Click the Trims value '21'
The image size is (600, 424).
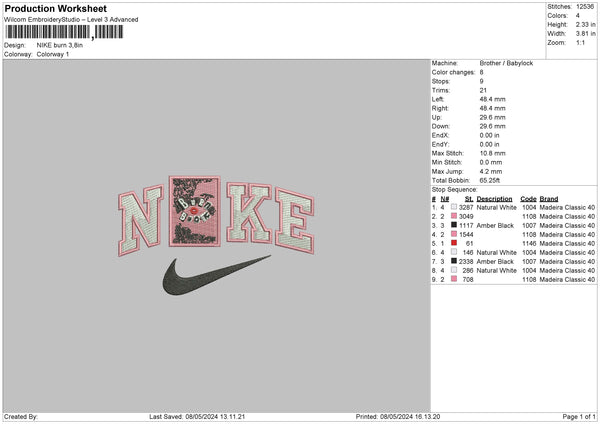pos(483,90)
